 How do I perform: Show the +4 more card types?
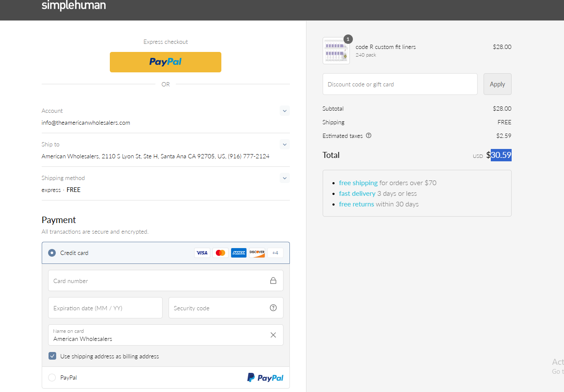click(x=275, y=253)
